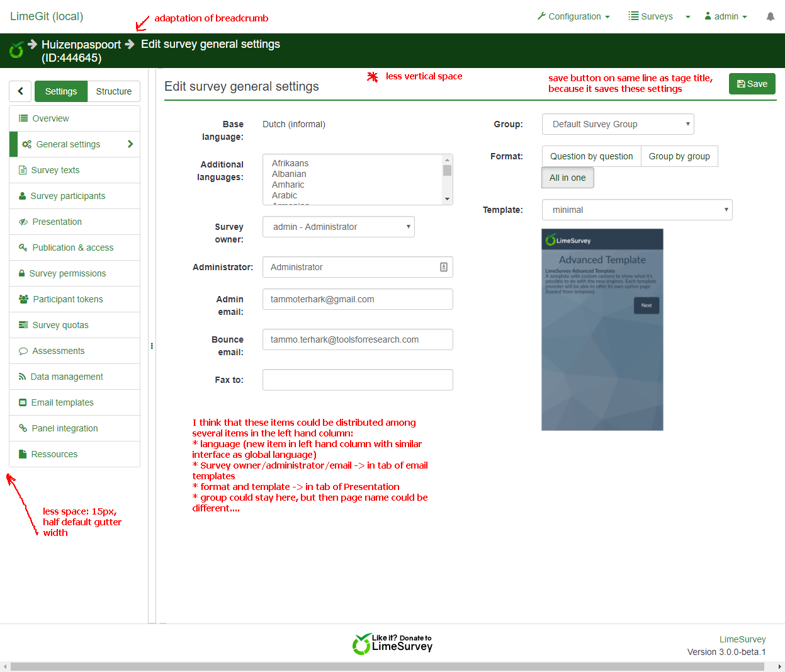Open the Survey owner dropdown
785x672 pixels.
click(x=338, y=227)
